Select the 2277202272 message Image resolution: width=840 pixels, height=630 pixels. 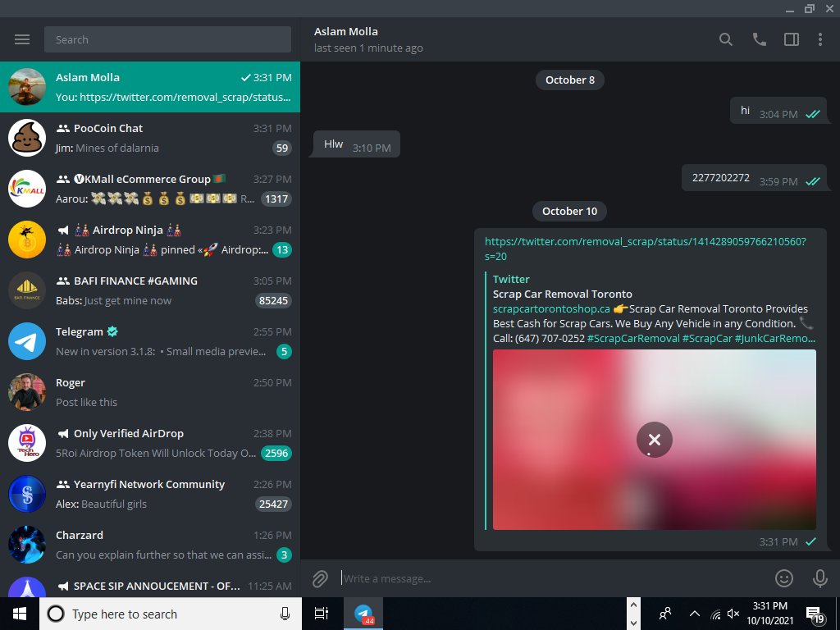click(755, 178)
